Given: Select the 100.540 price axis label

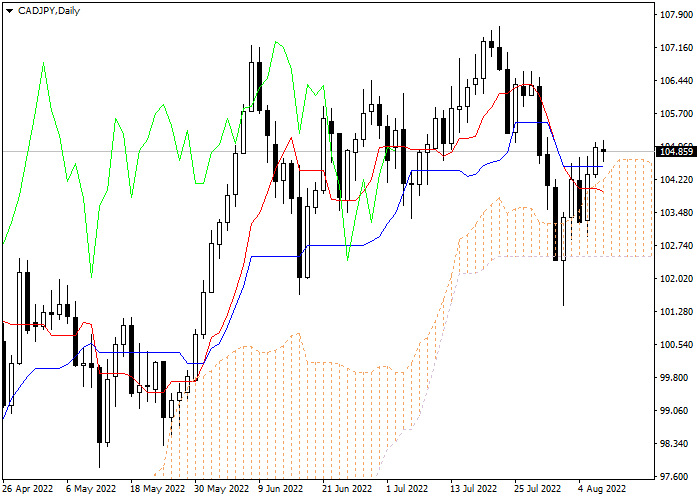Looking at the screenshot, I should click(x=676, y=345).
